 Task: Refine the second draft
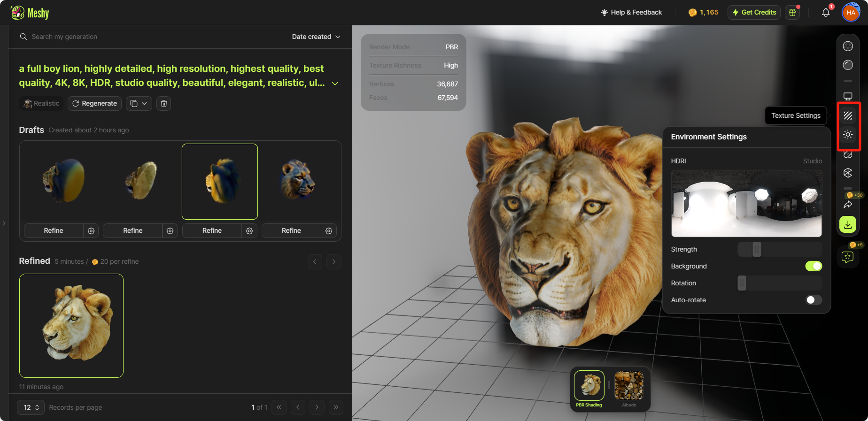tap(132, 230)
